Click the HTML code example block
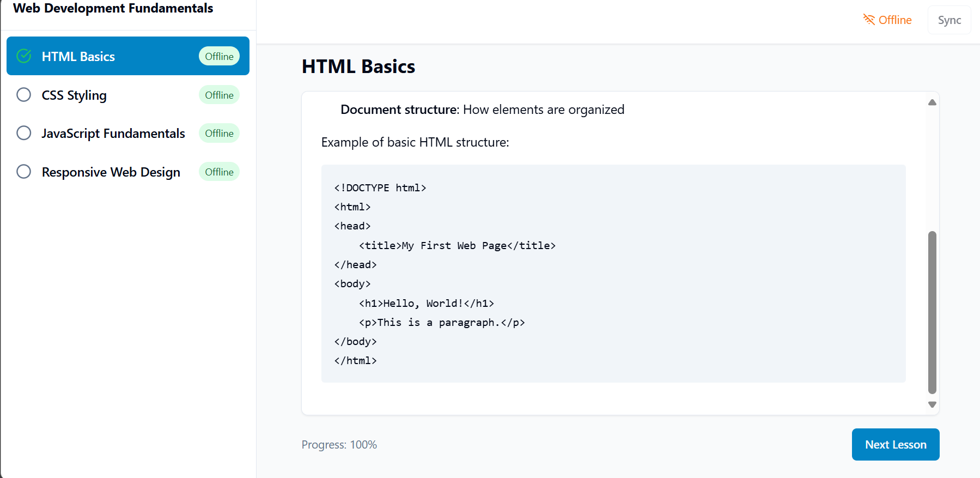980x478 pixels. 613,273
